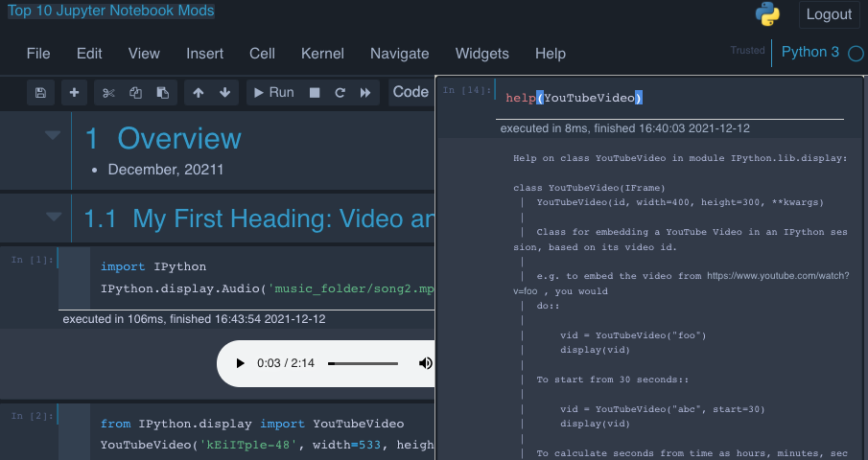The width and height of the screenshot is (868, 460).
Task: Click the 1 Overview heading text
Action: click(x=163, y=138)
